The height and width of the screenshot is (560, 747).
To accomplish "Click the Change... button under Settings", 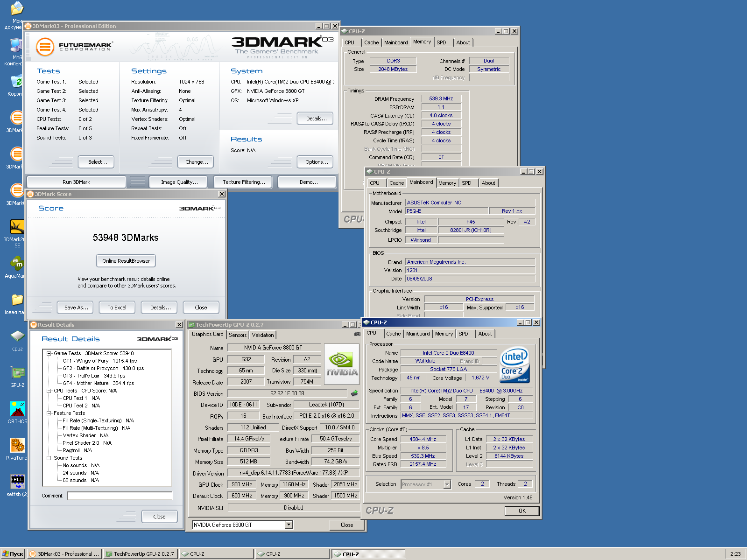I will [x=197, y=162].
